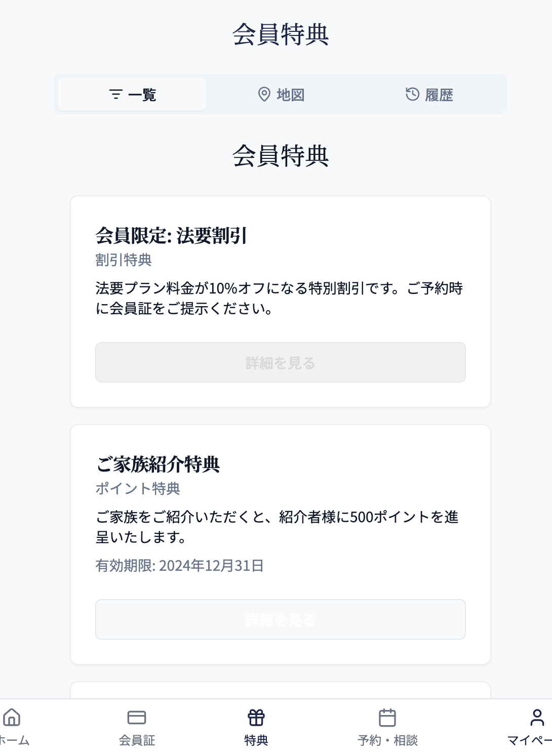
Task: Open the 履歴 tab label
Action: click(439, 95)
